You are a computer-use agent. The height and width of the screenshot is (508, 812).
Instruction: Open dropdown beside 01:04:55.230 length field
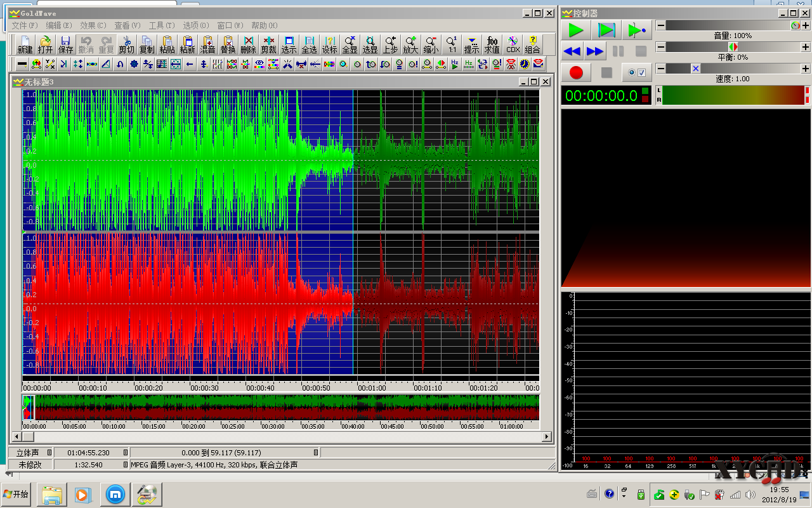coord(125,453)
